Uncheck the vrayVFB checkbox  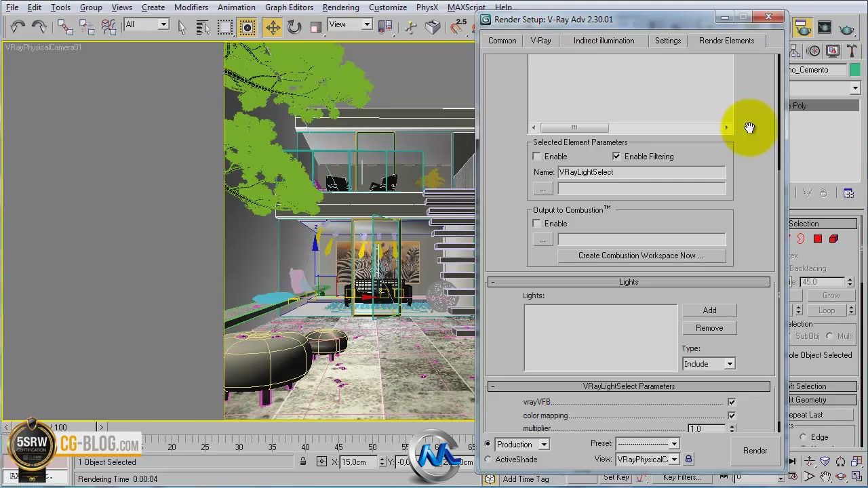732,402
